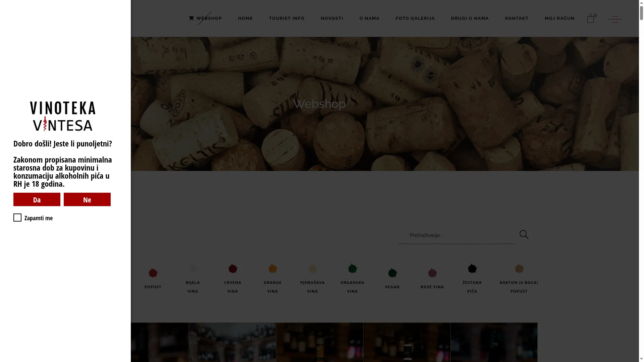Open the Novosti menu item
The height and width of the screenshot is (362, 644).
(x=332, y=18)
